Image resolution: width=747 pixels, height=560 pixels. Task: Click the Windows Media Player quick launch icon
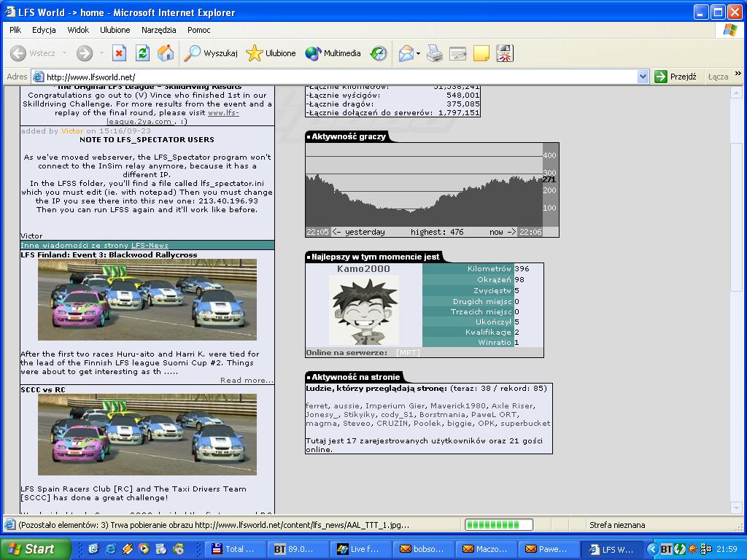tap(144, 549)
